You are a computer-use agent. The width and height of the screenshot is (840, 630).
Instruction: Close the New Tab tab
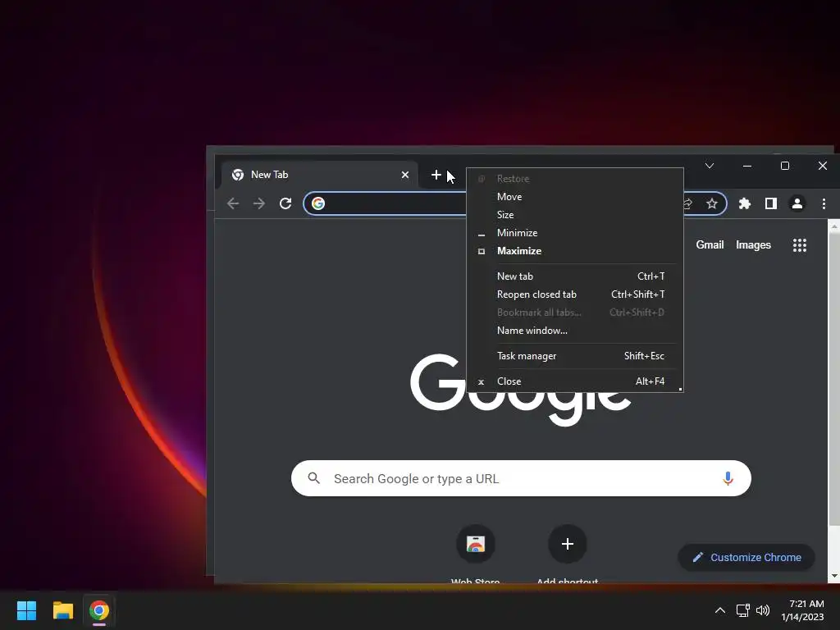(x=405, y=175)
